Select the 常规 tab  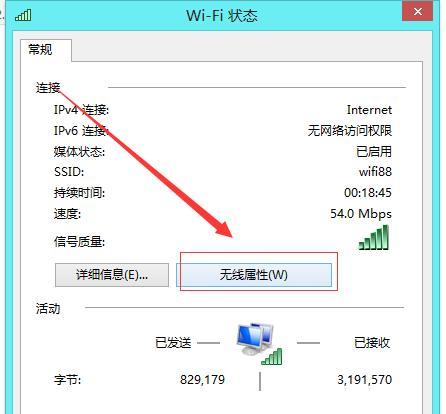pyautogui.click(x=40, y=50)
